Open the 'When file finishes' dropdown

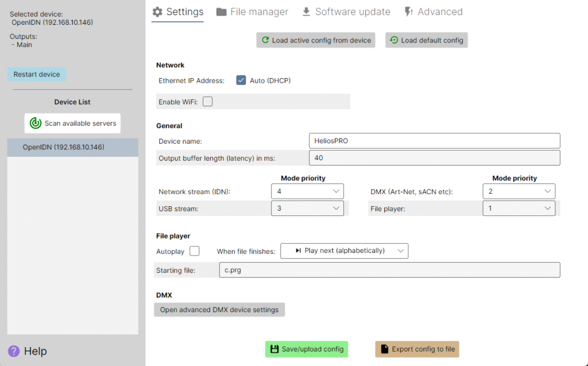click(x=344, y=251)
